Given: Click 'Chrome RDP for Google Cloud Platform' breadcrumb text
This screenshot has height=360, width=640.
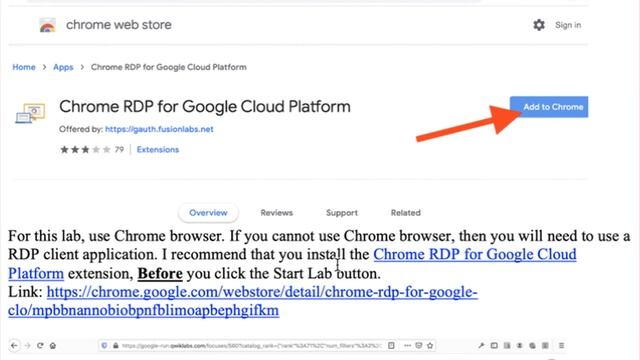Looking at the screenshot, I should tap(169, 67).
